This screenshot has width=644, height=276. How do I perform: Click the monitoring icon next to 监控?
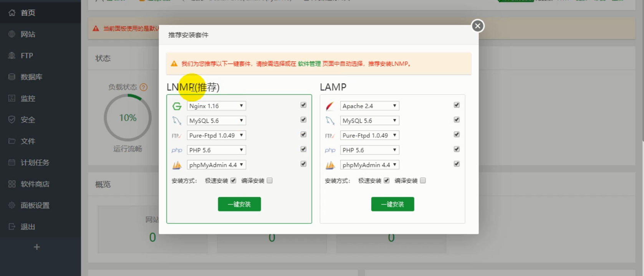pyautogui.click(x=12, y=98)
